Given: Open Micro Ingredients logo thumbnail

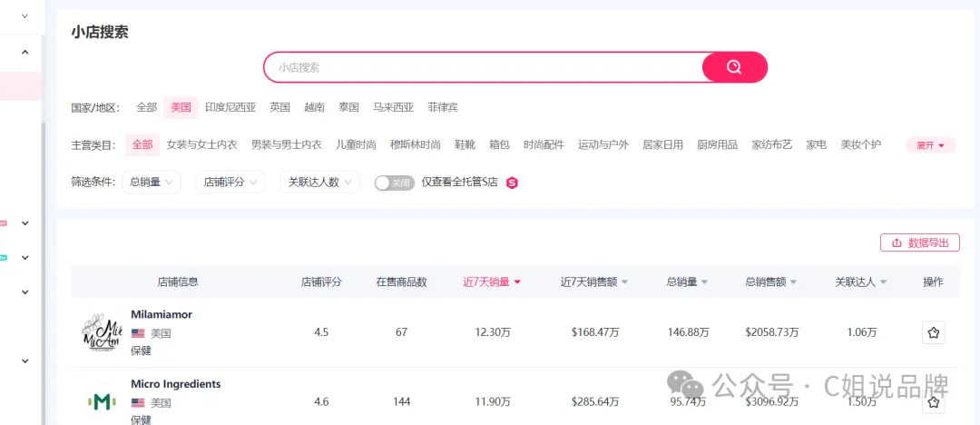Looking at the screenshot, I should [x=102, y=401].
